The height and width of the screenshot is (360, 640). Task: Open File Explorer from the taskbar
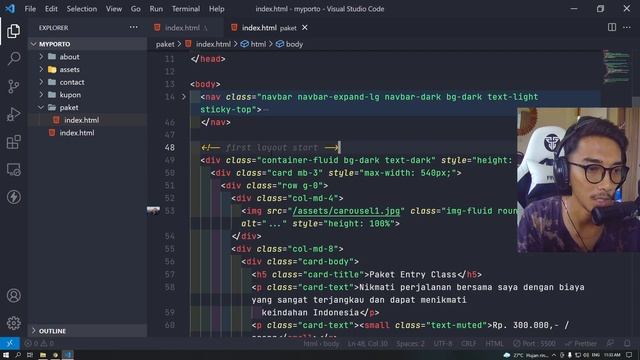click(42, 355)
